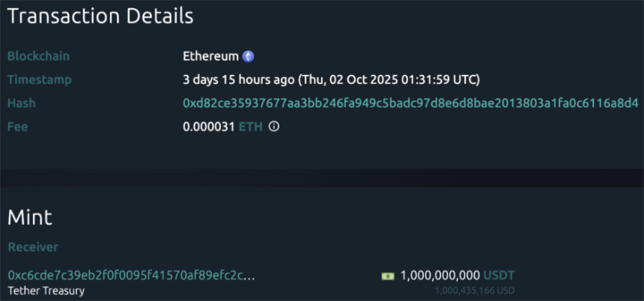Image resolution: width=644 pixels, height=301 pixels.
Task: Click the USDT token symbol
Action: coord(499,276)
